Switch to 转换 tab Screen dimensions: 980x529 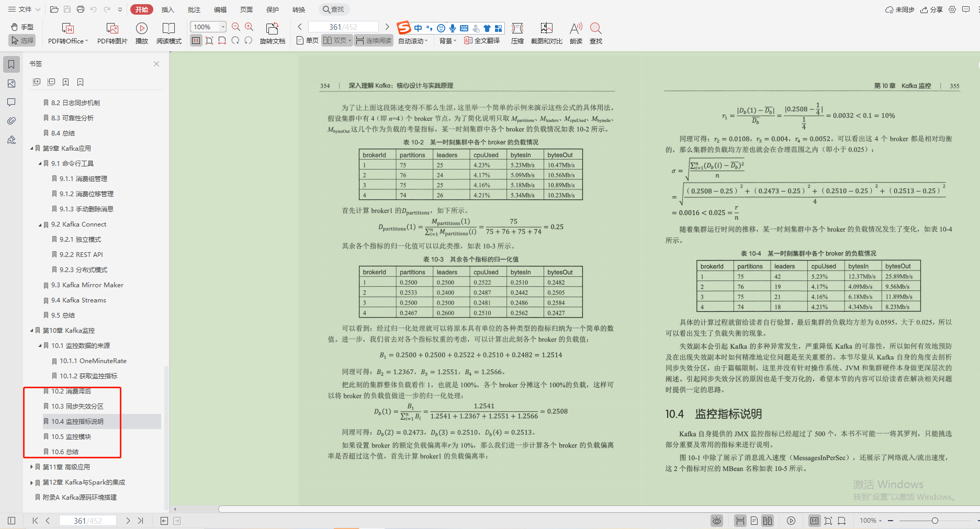coord(299,9)
